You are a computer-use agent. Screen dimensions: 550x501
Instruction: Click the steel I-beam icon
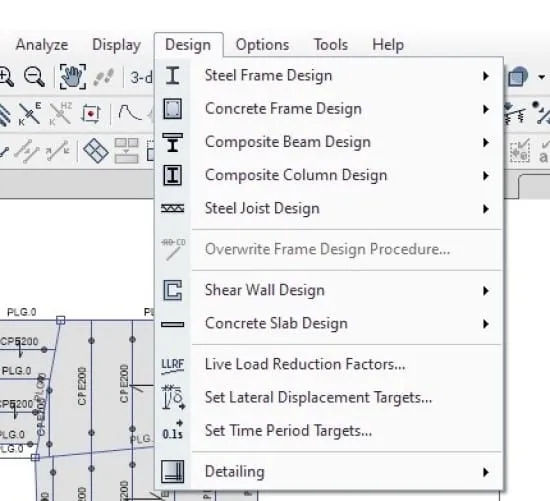pos(173,75)
